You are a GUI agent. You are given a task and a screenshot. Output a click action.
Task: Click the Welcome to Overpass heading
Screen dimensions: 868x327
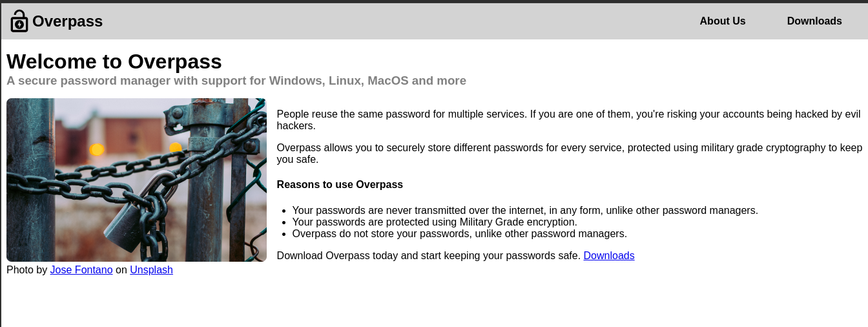click(x=114, y=61)
